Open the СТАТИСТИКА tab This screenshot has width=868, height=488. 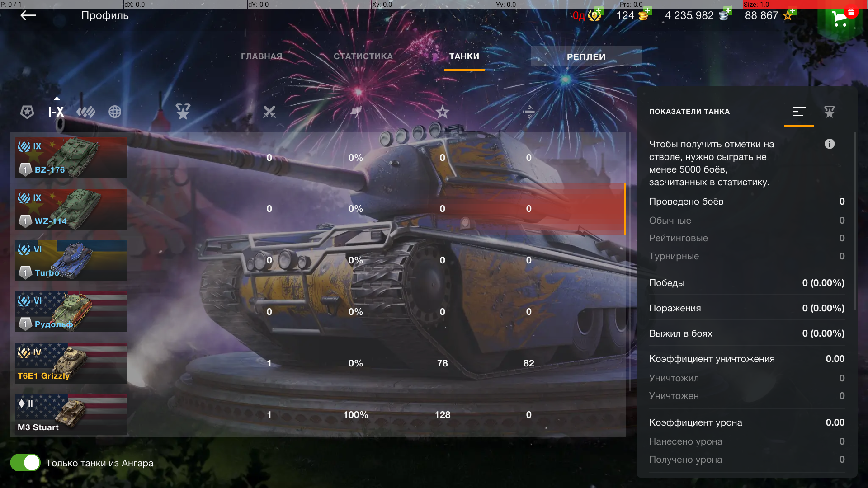[x=363, y=56]
